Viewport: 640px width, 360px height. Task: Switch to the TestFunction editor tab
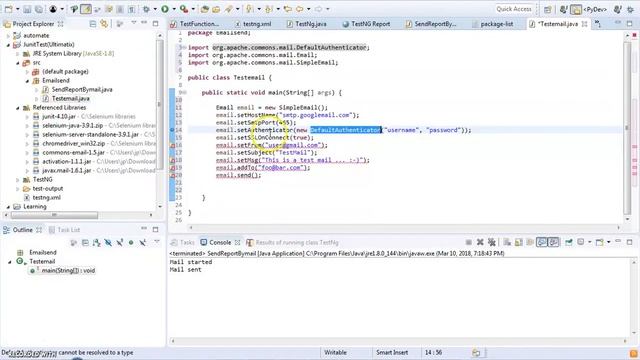click(x=195, y=24)
